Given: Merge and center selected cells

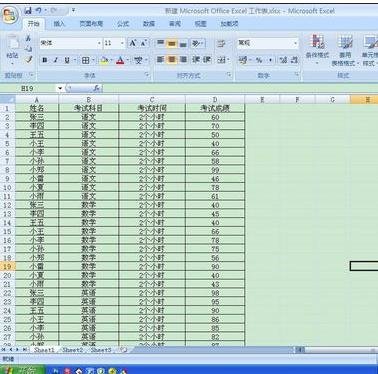Looking at the screenshot, I should pos(222,60).
